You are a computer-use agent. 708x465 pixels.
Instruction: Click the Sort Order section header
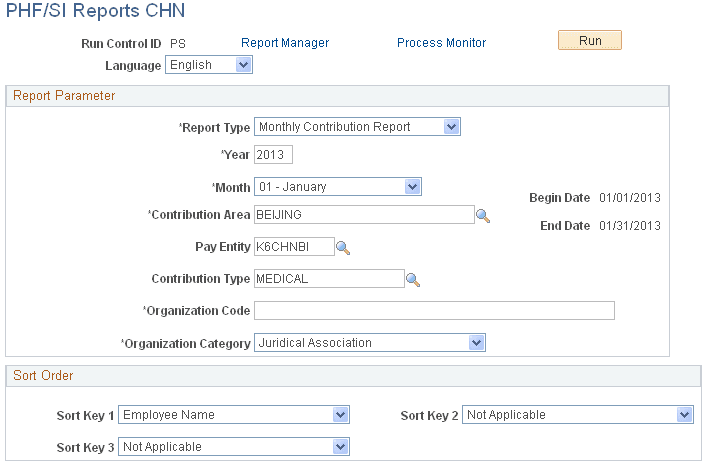coord(43,376)
